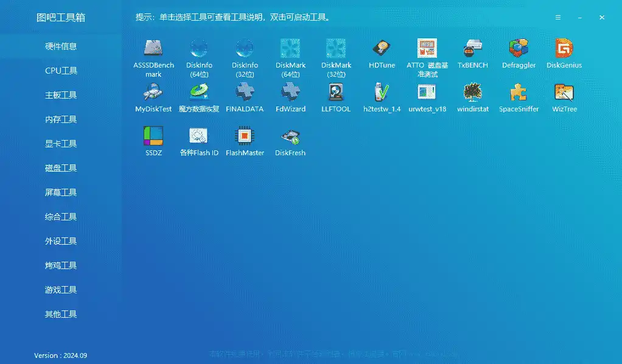622x364 pixels.
Task: Select 魔方数据恢复 tool
Action: (199, 92)
